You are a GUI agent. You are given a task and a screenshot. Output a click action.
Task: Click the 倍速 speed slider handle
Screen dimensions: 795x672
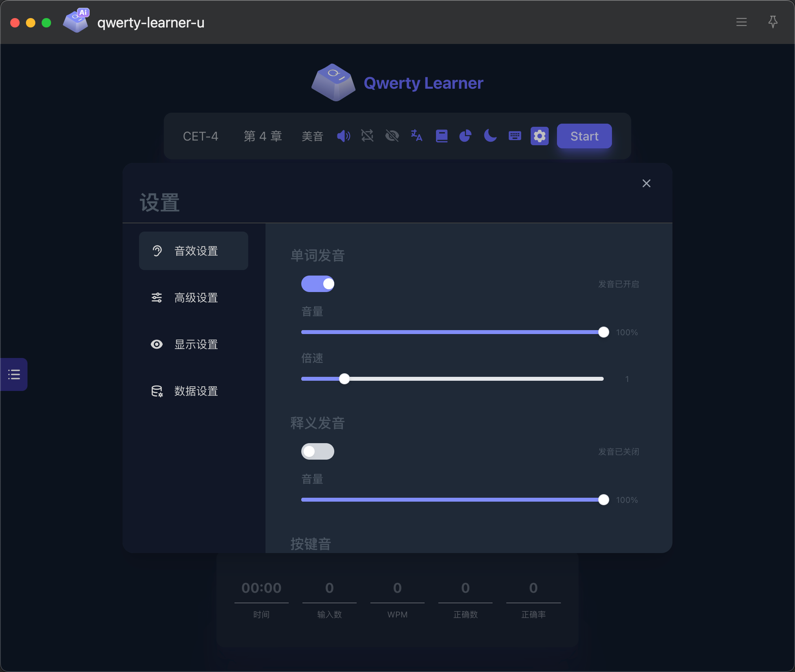pyautogui.click(x=344, y=379)
